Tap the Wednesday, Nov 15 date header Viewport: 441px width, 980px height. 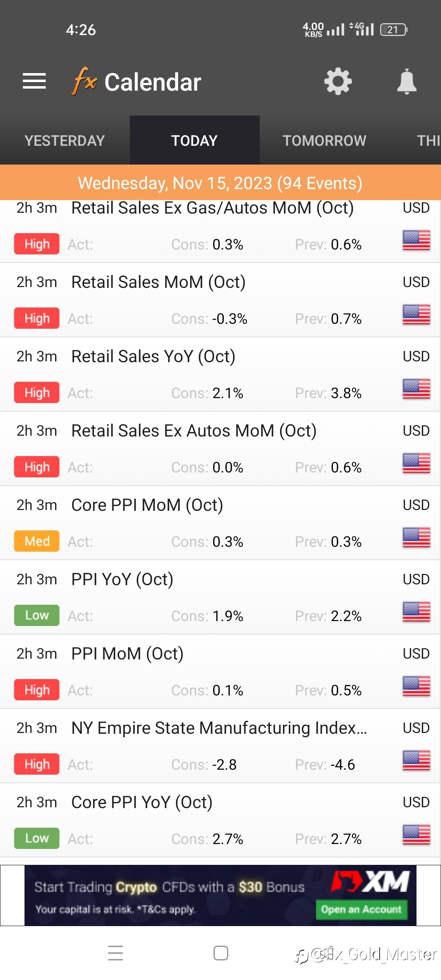click(x=220, y=183)
